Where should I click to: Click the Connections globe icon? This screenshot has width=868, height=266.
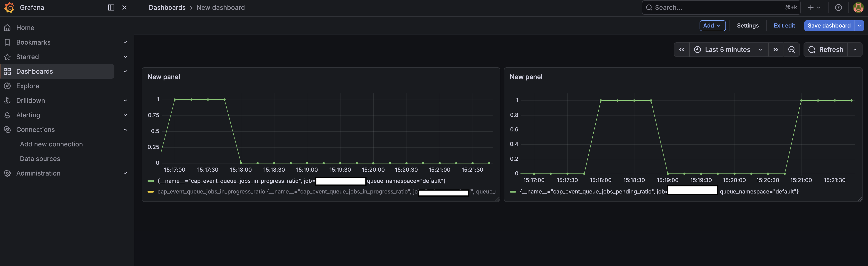[7, 129]
